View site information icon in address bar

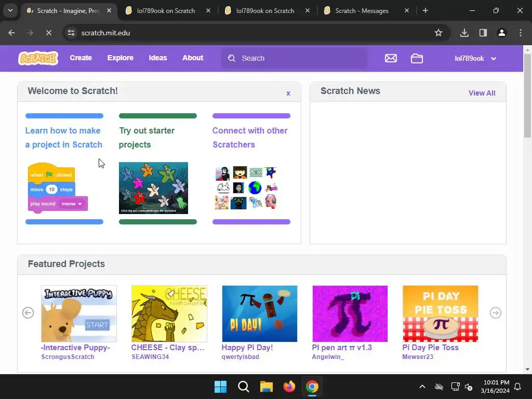coord(71,33)
